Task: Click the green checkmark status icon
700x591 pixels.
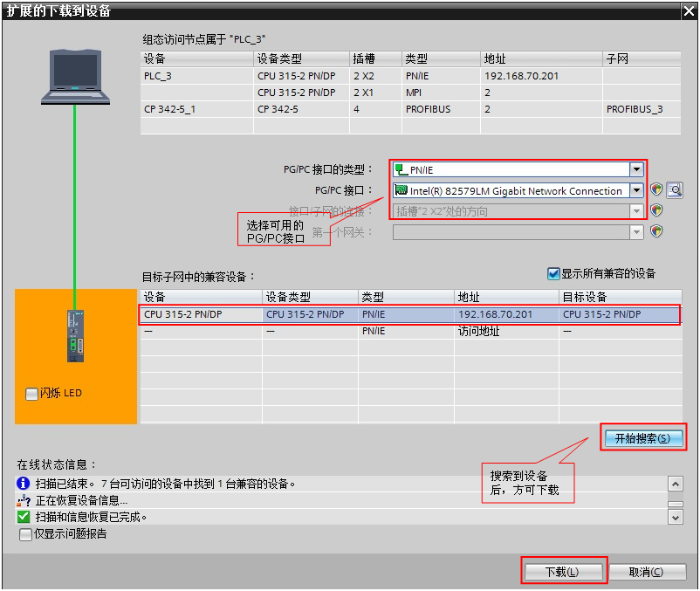Action: tap(24, 517)
